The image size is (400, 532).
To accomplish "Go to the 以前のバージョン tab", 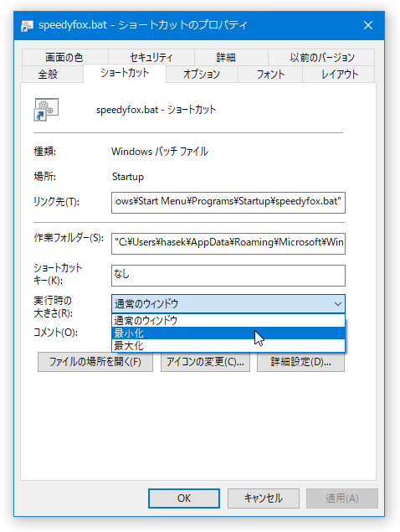I will click(x=321, y=57).
